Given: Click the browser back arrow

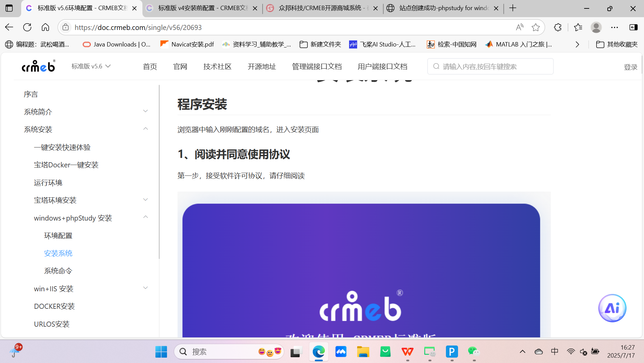Looking at the screenshot, I should (9, 27).
